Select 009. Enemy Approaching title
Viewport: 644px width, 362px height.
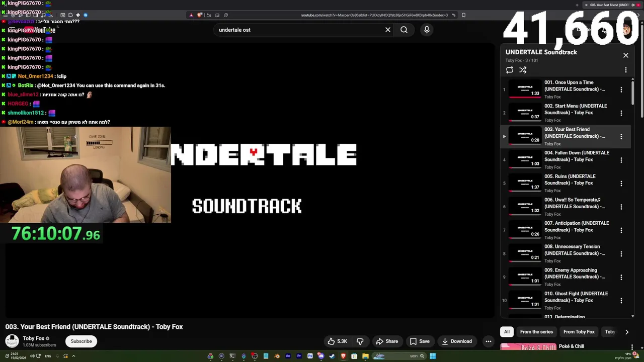click(x=575, y=274)
